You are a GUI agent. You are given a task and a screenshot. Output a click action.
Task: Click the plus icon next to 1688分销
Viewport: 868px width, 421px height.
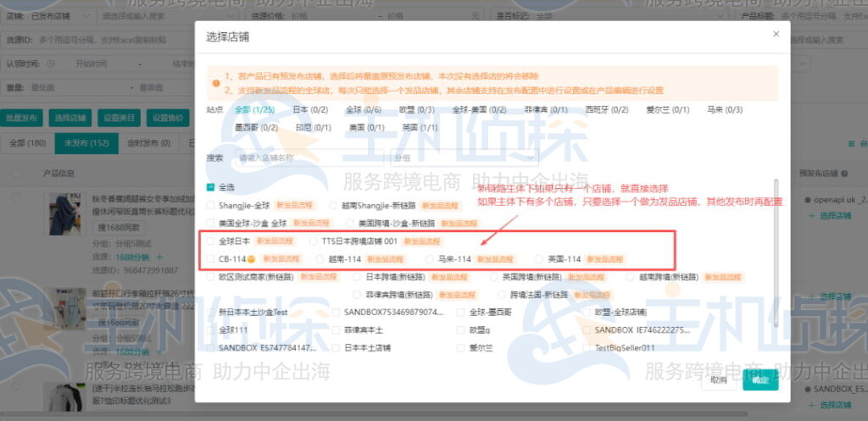(159, 258)
